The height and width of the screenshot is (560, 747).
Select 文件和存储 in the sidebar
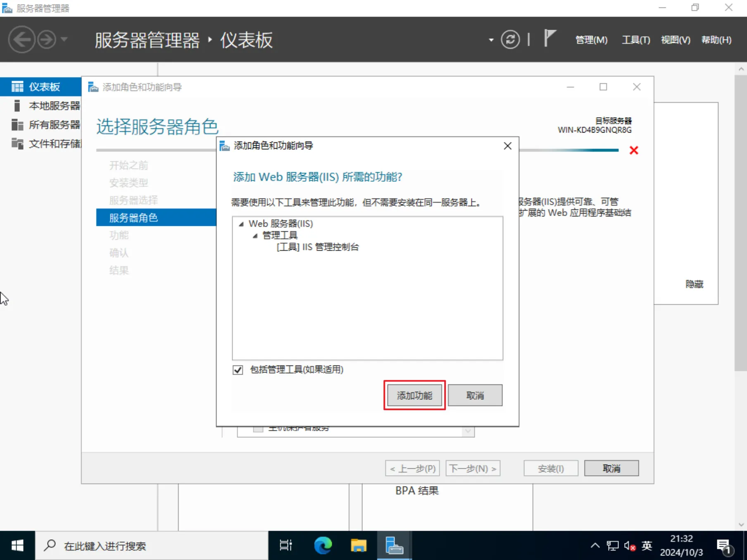pos(40,144)
